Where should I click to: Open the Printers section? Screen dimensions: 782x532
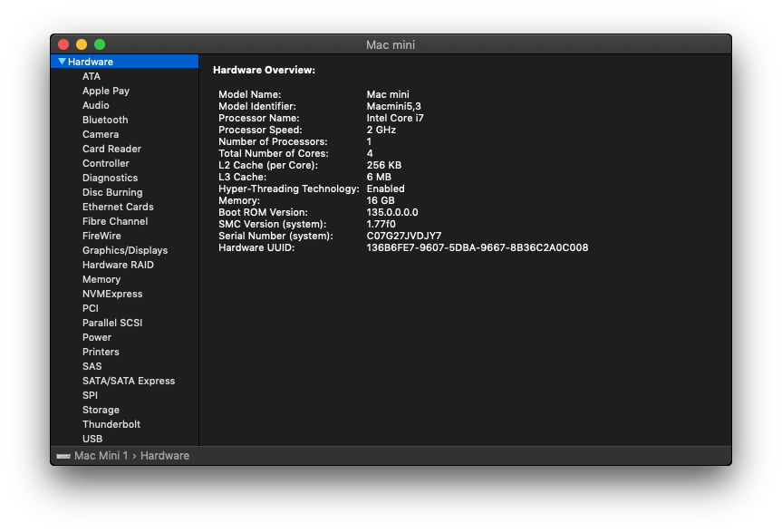(101, 352)
